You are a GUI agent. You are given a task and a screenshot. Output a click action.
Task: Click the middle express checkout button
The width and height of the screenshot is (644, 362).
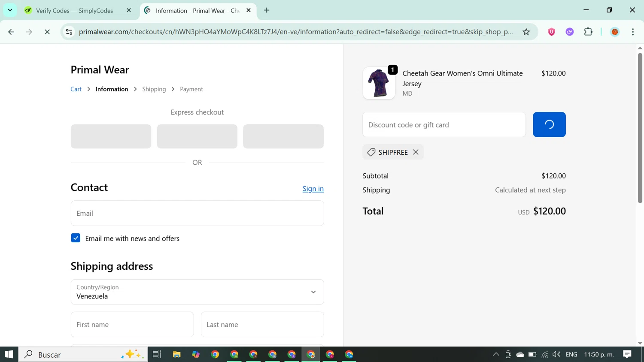(x=197, y=136)
